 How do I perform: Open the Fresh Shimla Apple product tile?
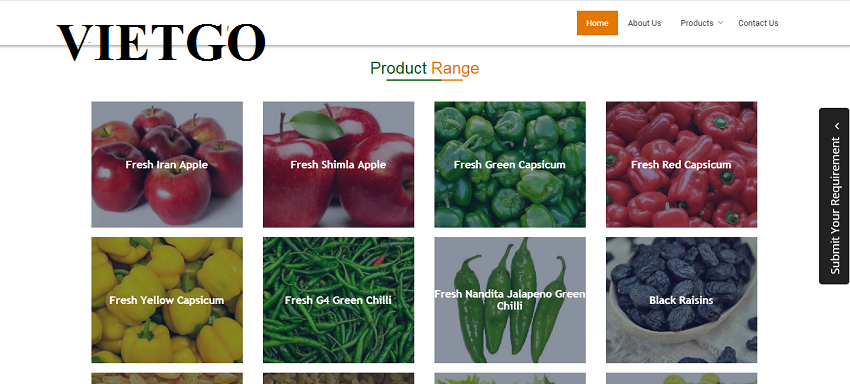pyautogui.click(x=338, y=164)
